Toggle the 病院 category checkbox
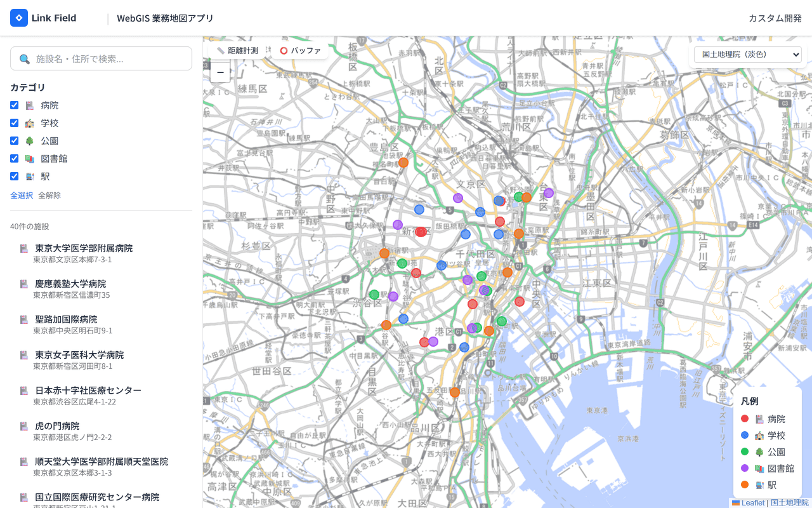 click(15, 105)
